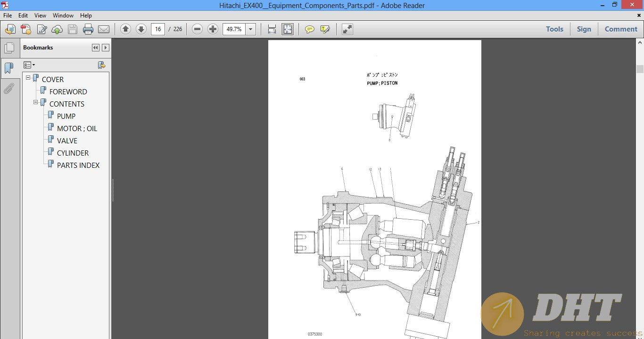Image resolution: width=644 pixels, height=339 pixels.
Task: Open the Window menu
Action: (63, 16)
